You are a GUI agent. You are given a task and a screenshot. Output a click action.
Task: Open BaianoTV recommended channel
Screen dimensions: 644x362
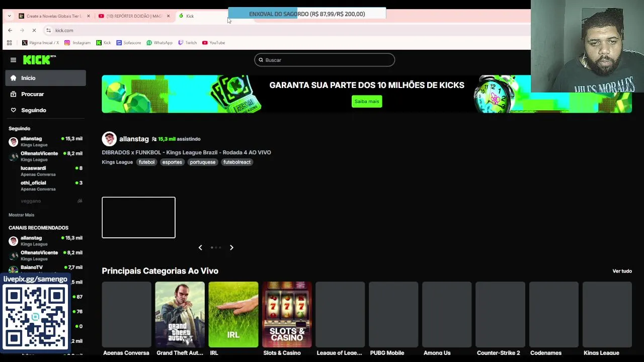[46, 269]
